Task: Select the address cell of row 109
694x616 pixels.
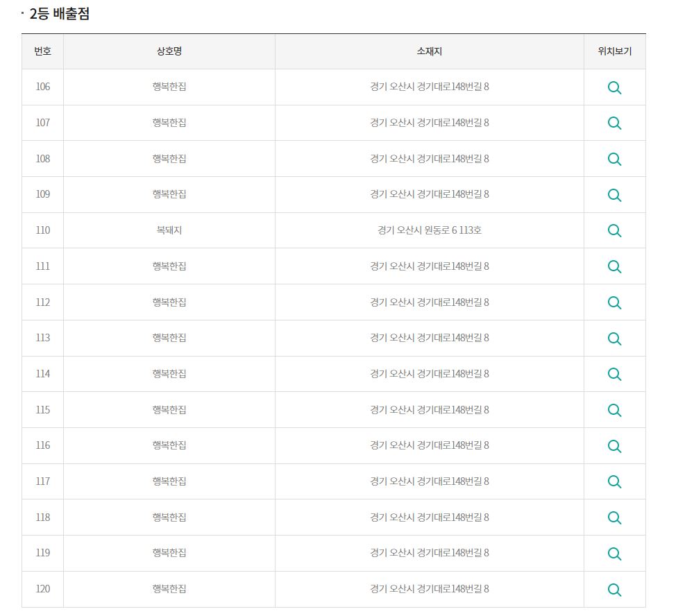Action: pos(430,194)
